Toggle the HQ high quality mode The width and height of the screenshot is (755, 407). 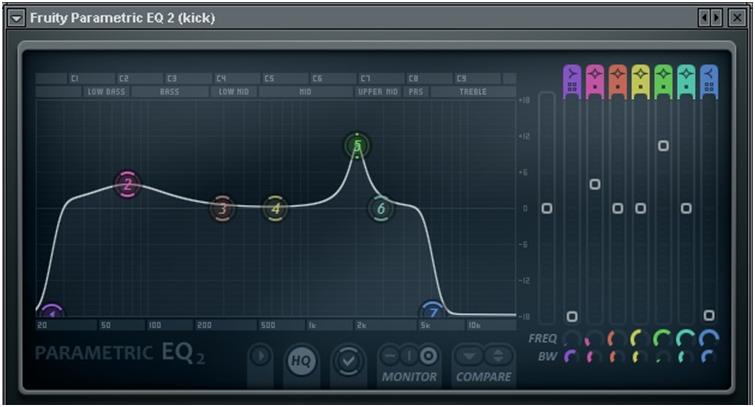(x=300, y=360)
